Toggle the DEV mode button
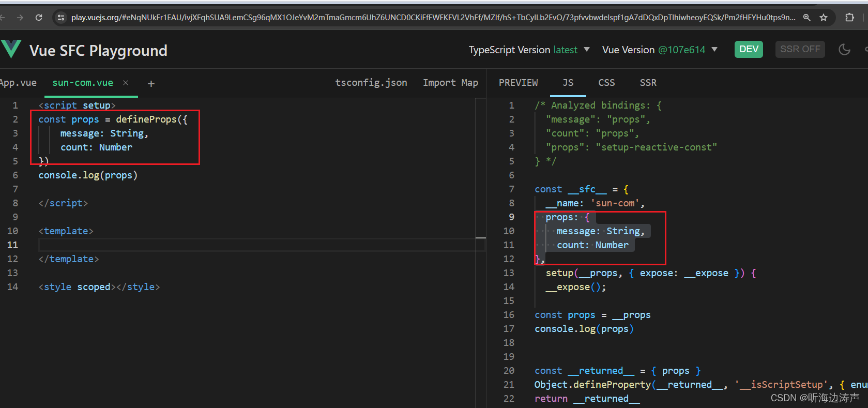This screenshot has width=868, height=408. [x=749, y=49]
